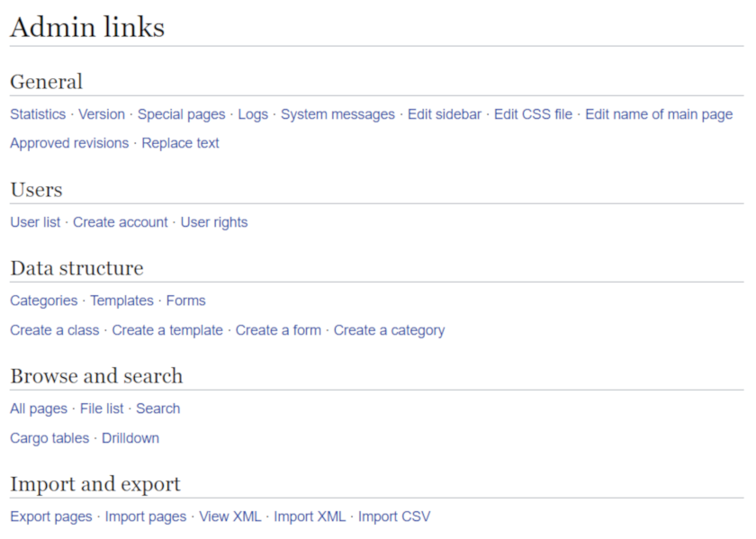The image size is (756, 539).
Task: Launch the Replace text tool
Action: 180,143
